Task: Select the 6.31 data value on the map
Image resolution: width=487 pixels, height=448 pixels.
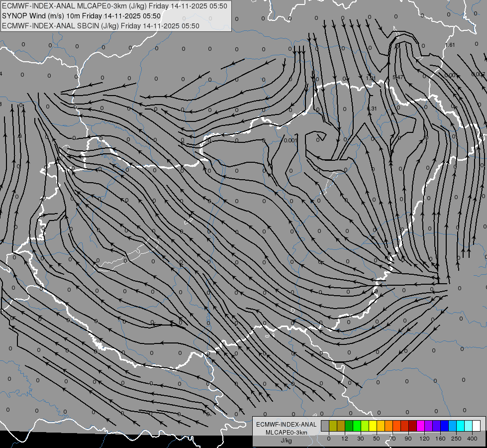Action: coord(372,109)
